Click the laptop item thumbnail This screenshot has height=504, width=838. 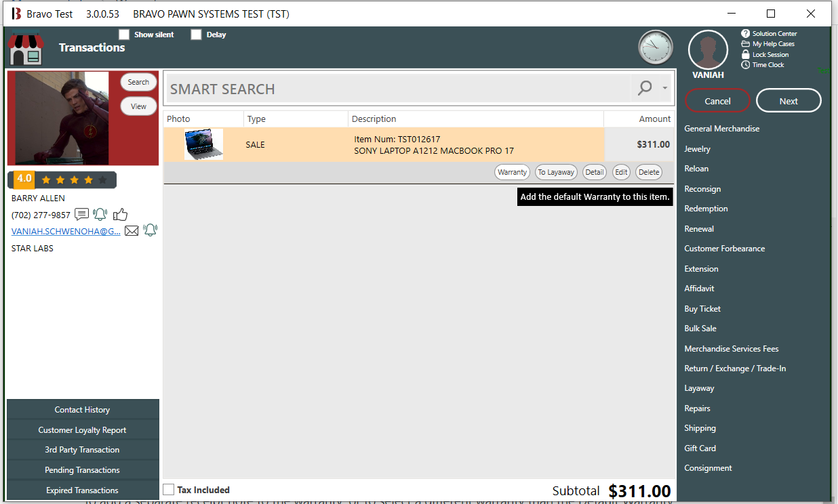[x=203, y=144]
